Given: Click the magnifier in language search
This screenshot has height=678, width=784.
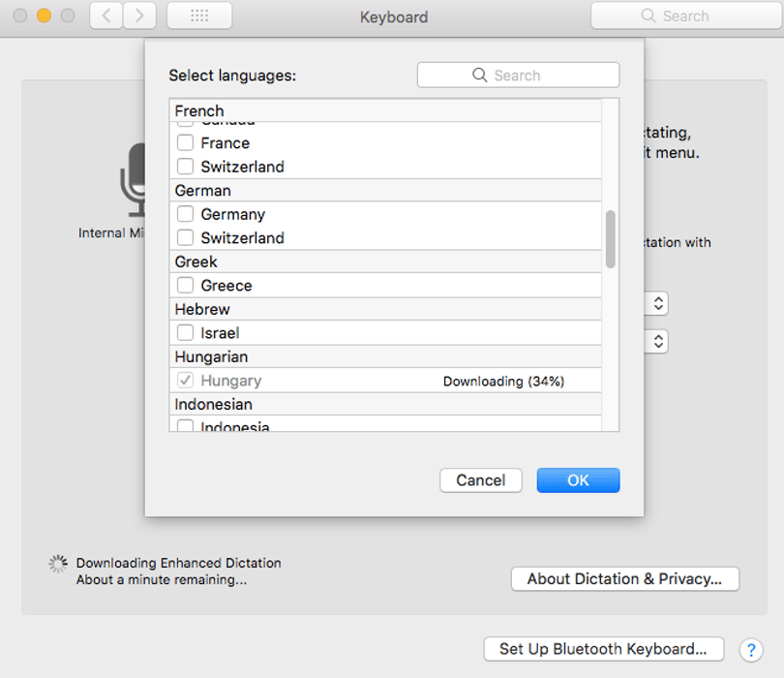Looking at the screenshot, I should pos(479,75).
